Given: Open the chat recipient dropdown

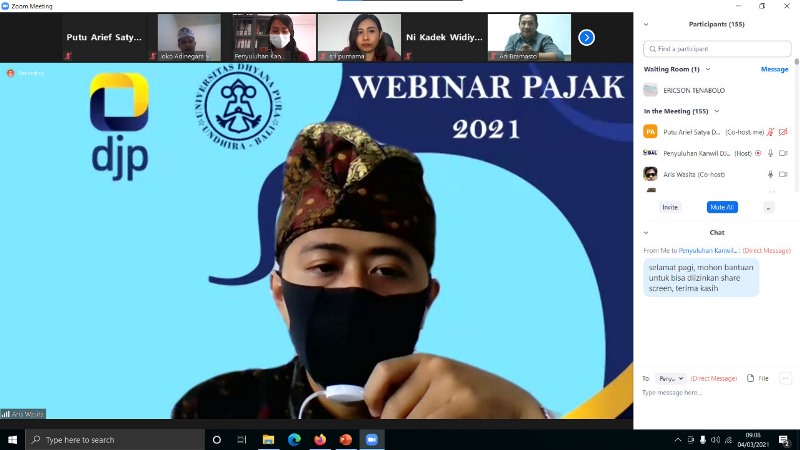Looking at the screenshot, I should coord(671,379).
